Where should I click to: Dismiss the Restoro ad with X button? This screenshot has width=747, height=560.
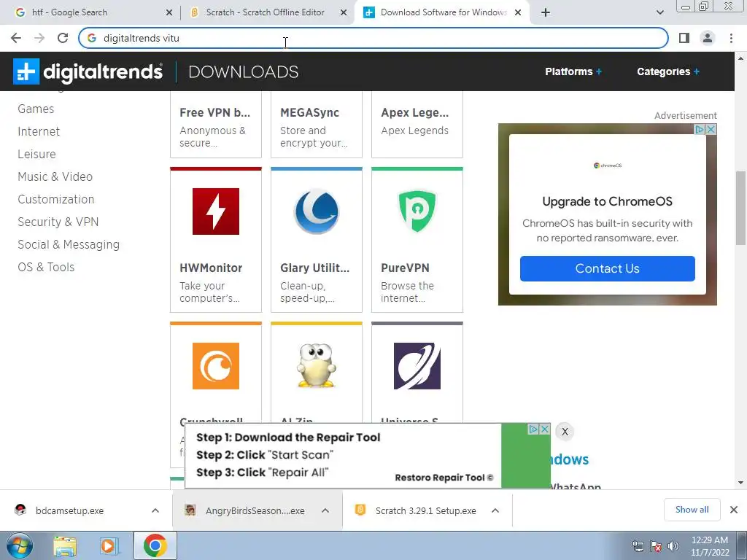pyautogui.click(x=565, y=432)
